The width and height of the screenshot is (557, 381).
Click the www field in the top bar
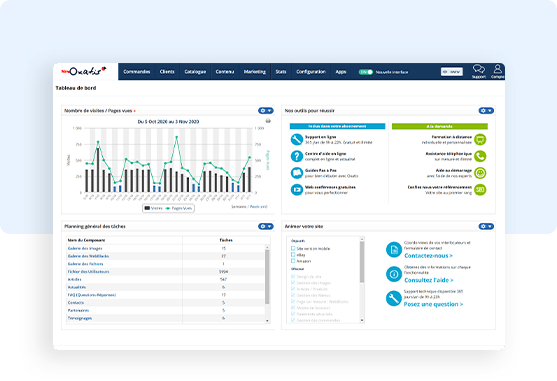(x=452, y=72)
